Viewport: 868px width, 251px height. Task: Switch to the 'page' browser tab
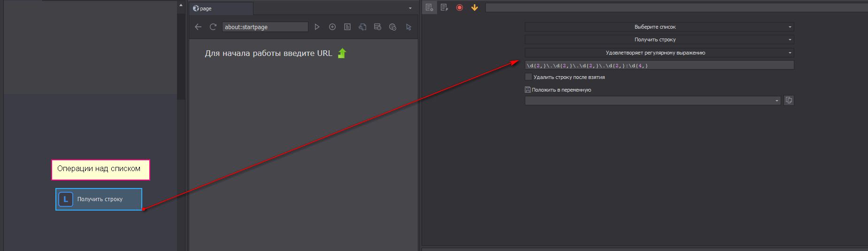(x=221, y=8)
